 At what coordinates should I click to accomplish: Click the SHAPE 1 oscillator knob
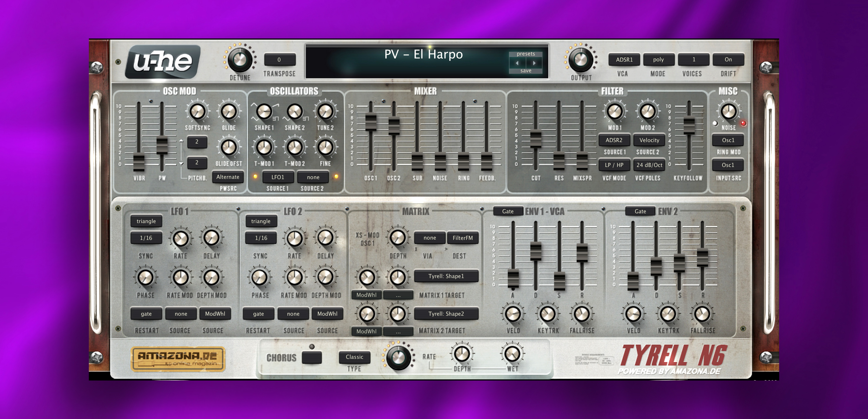pyautogui.click(x=264, y=111)
